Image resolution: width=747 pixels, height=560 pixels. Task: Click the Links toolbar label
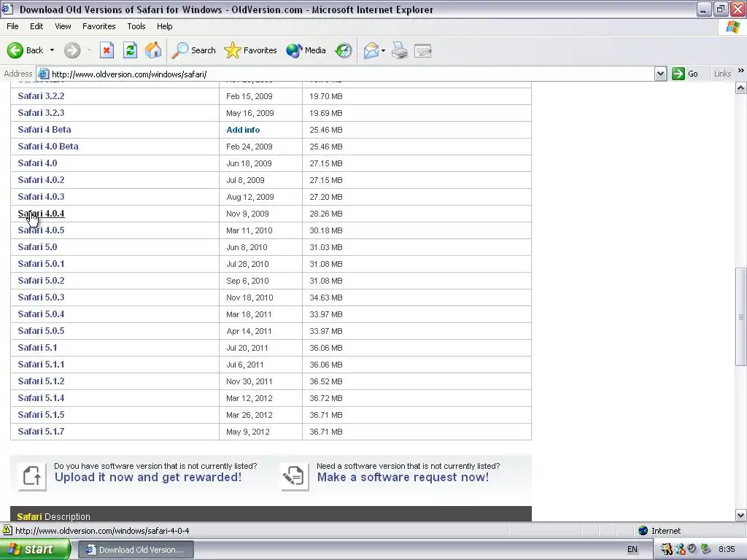coord(722,74)
